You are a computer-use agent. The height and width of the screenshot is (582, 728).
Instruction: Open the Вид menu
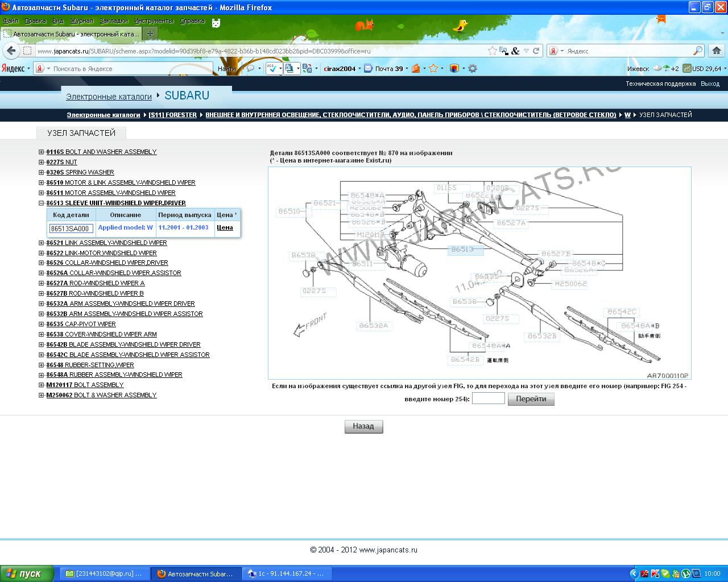click(57, 21)
